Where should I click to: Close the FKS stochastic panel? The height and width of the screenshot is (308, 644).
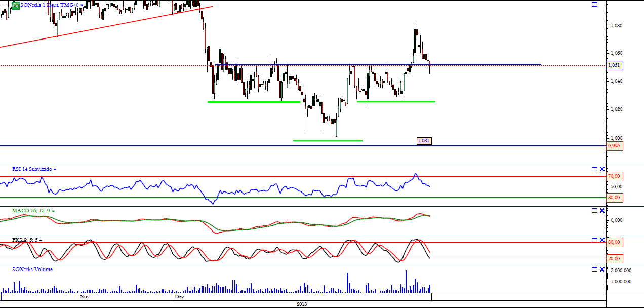pos(602,240)
